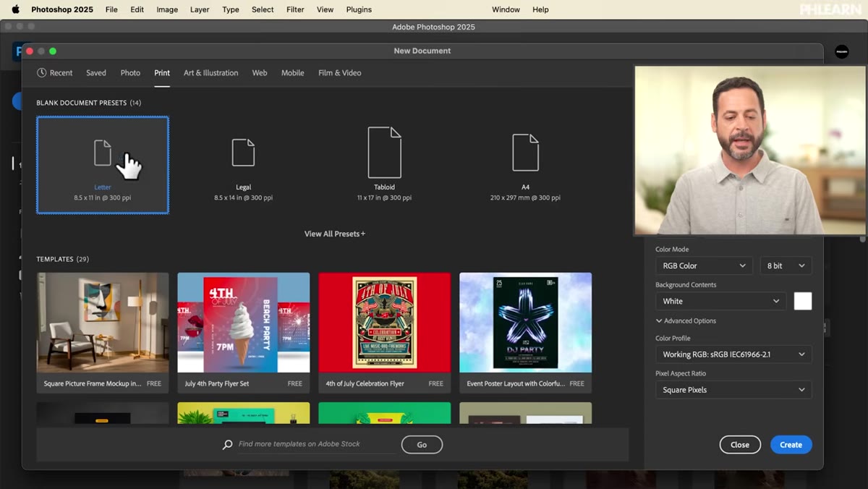Click the 'TEMPLATES' heading text
The image size is (868, 489).
pos(55,259)
